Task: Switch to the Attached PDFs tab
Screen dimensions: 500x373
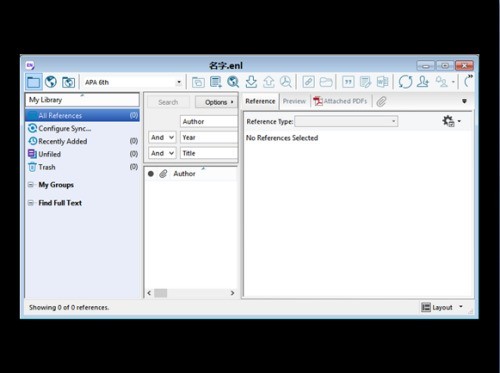Action: (340, 101)
